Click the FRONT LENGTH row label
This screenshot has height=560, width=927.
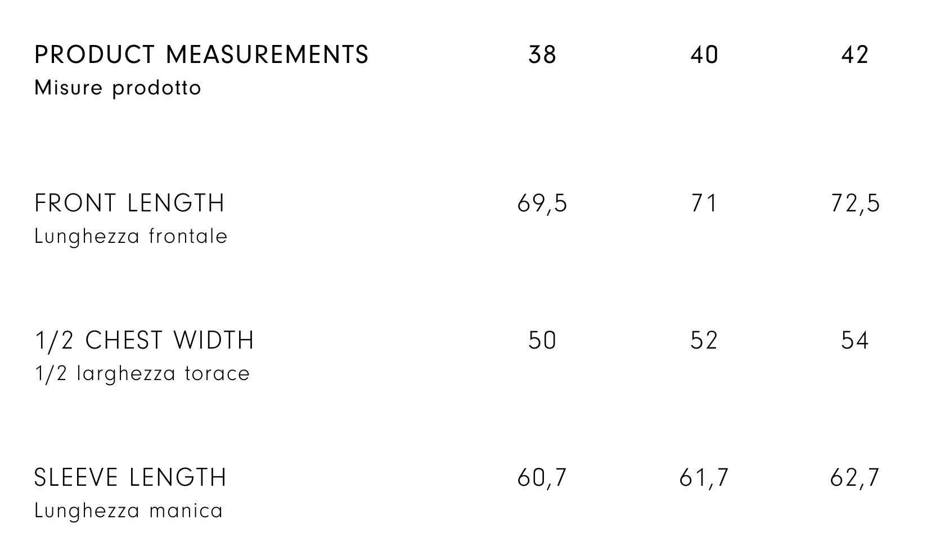[129, 204]
